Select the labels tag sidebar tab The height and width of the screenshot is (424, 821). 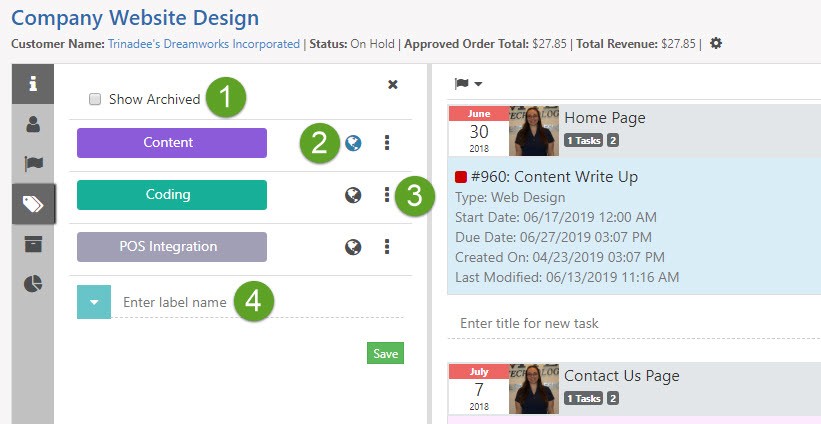point(33,204)
